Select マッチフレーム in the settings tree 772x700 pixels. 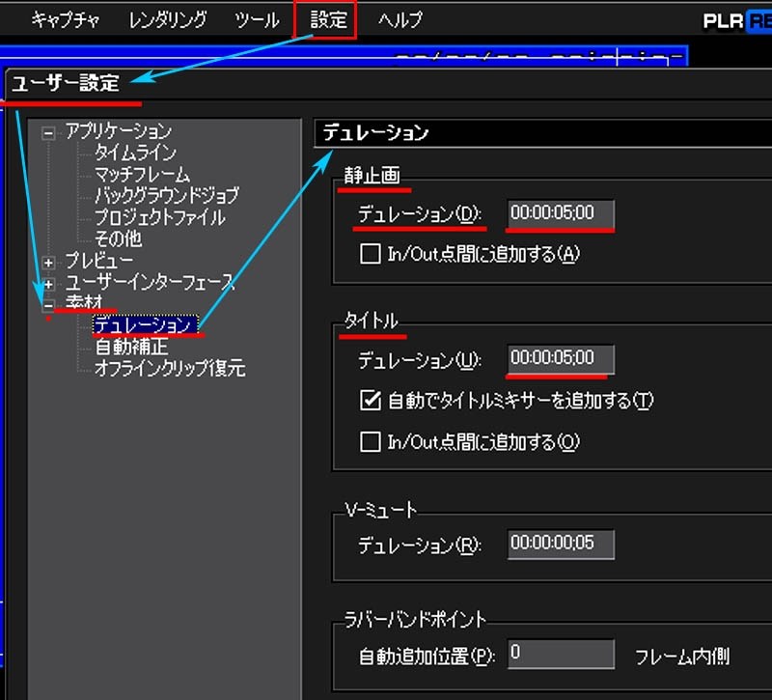[x=142, y=175]
